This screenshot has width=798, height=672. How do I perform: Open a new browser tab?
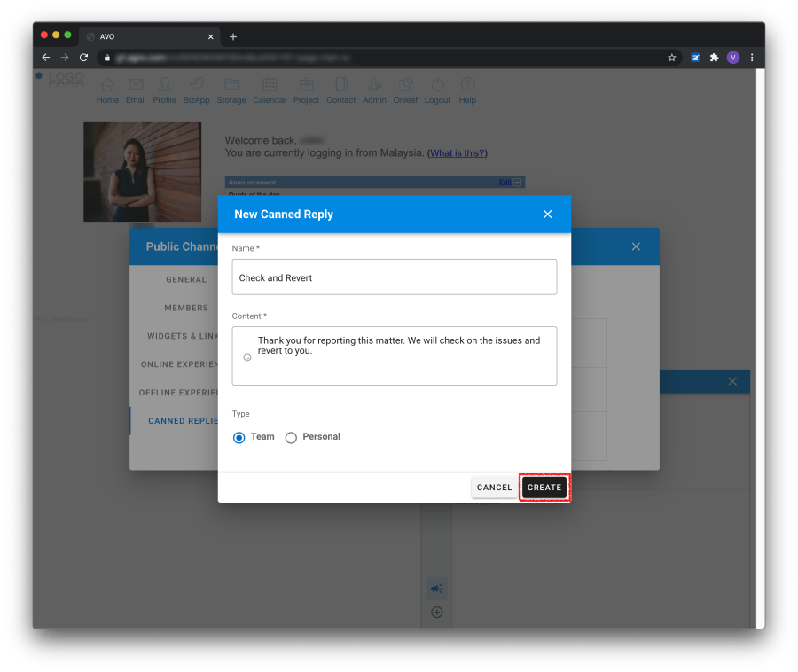tap(233, 36)
